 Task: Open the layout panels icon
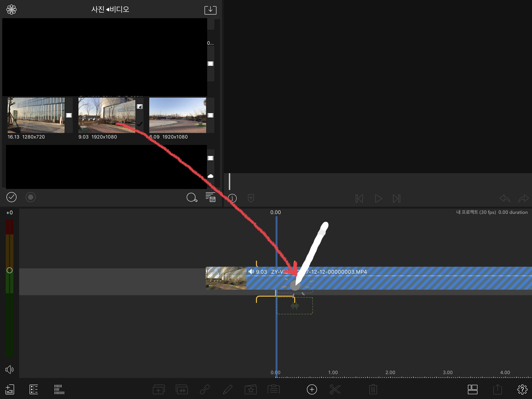(x=472, y=389)
